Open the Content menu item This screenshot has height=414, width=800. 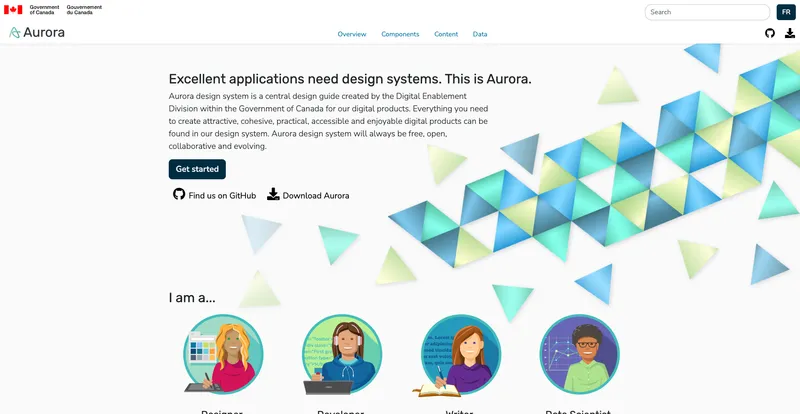click(446, 34)
